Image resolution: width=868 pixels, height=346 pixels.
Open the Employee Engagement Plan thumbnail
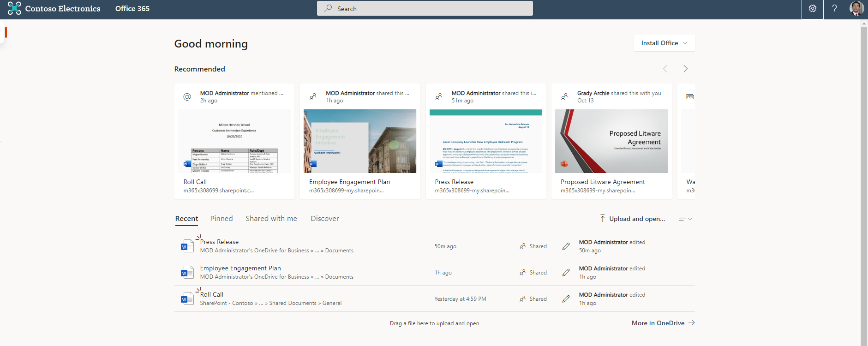(x=360, y=141)
